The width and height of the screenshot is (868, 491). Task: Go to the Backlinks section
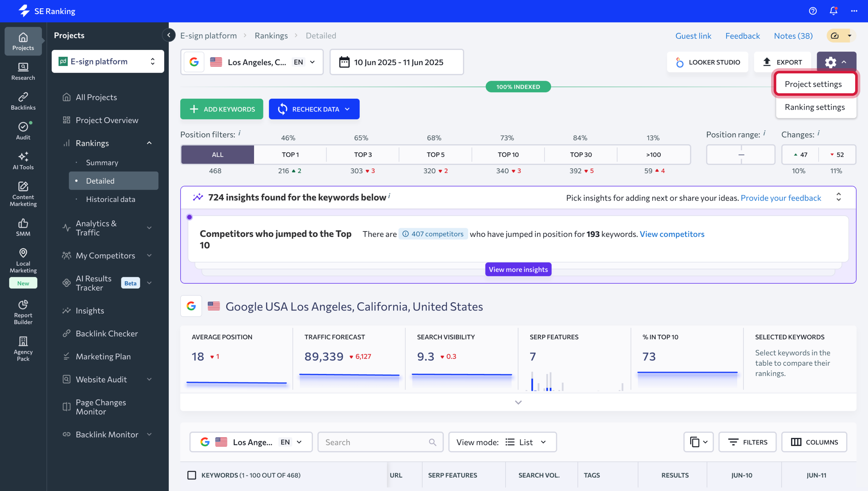point(23,101)
